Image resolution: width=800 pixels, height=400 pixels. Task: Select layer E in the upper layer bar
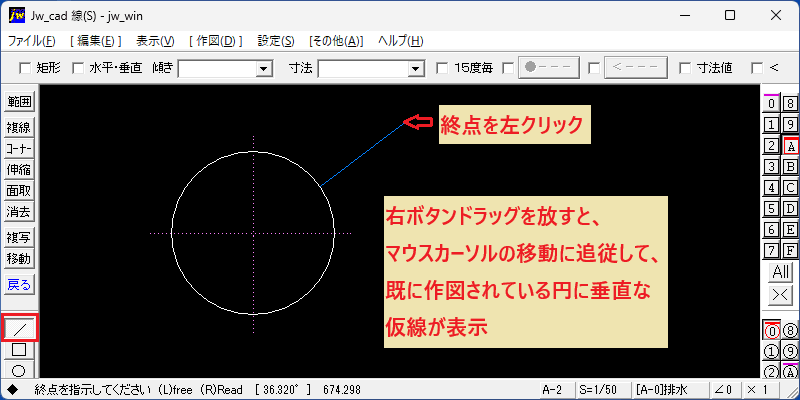[790, 230]
